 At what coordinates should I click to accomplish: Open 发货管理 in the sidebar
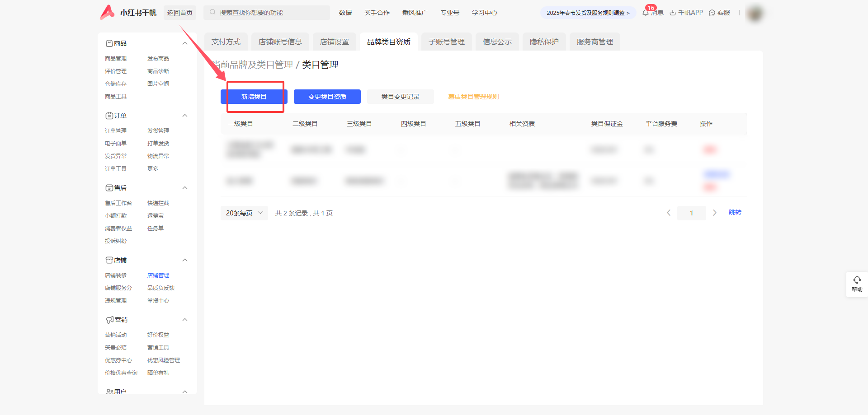click(158, 131)
